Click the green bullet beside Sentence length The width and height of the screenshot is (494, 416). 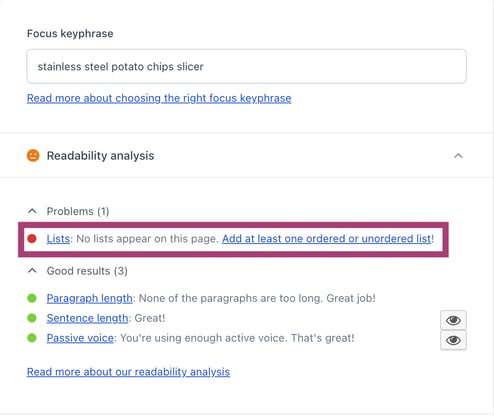pos(32,318)
